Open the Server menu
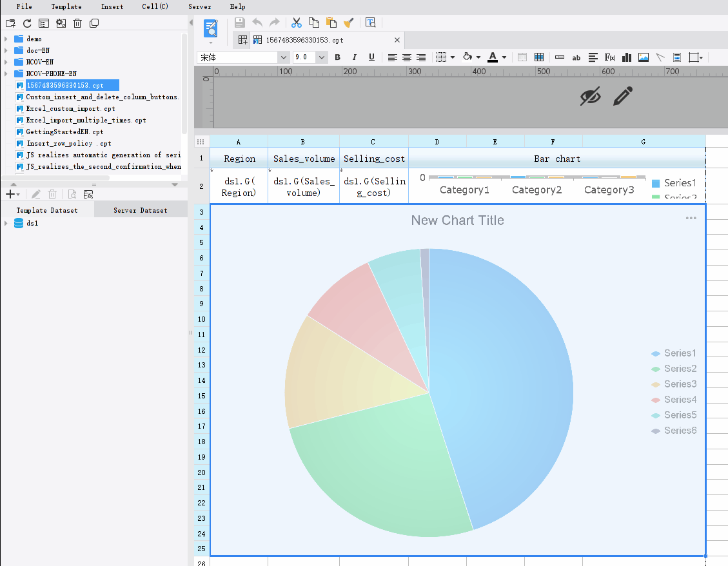Image resolution: width=728 pixels, height=566 pixels. [200, 6]
